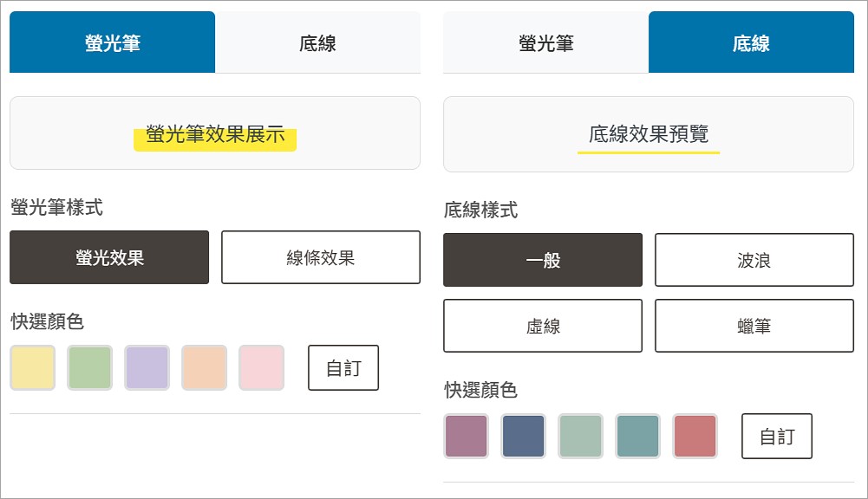Choose the navy blue underline color swatch
868x499 pixels.
tap(523, 436)
